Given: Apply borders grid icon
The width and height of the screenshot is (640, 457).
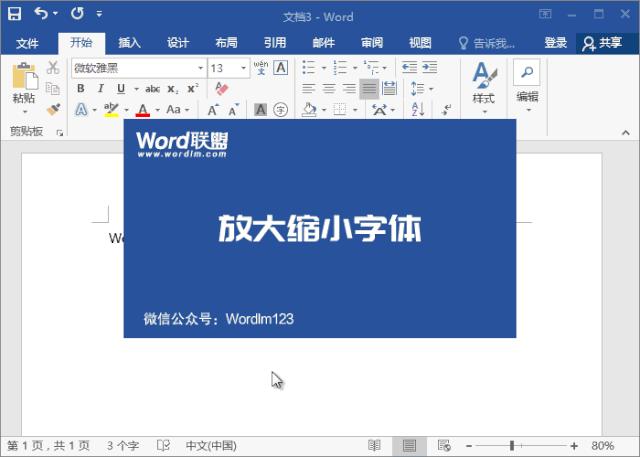Looking at the screenshot, I should [x=340, y=109].
